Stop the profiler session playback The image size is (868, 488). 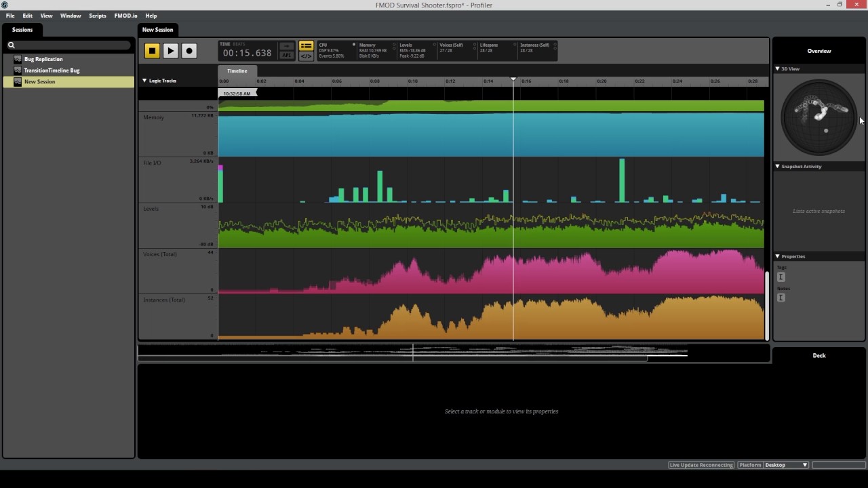[x=152, y=51]
